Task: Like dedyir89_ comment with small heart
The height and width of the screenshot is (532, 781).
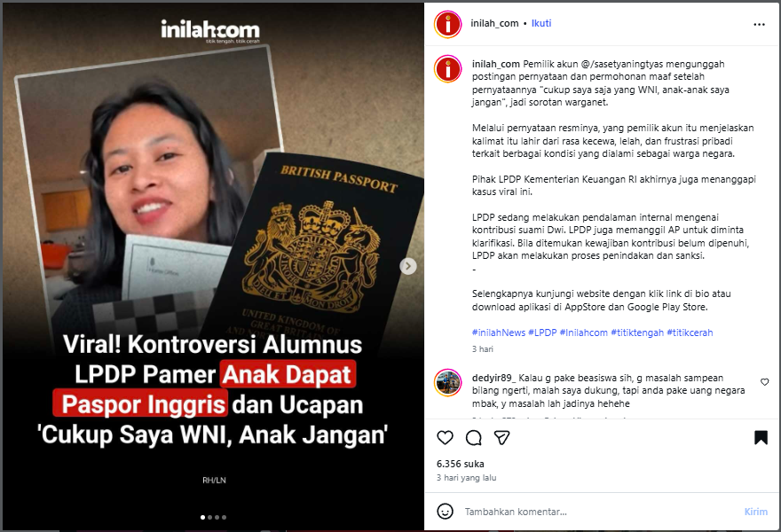Action: (x=764, y=381)
